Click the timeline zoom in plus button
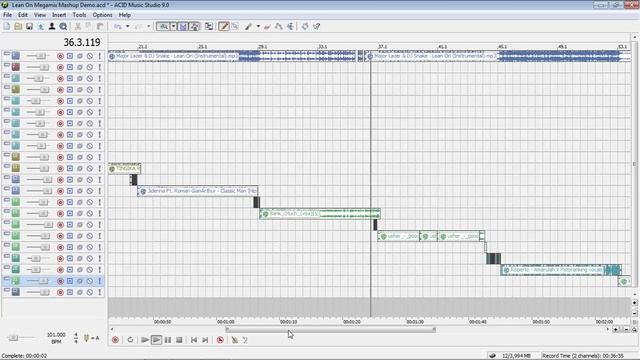640x360 pixels. pyautogui.click(x=616, y=329)
